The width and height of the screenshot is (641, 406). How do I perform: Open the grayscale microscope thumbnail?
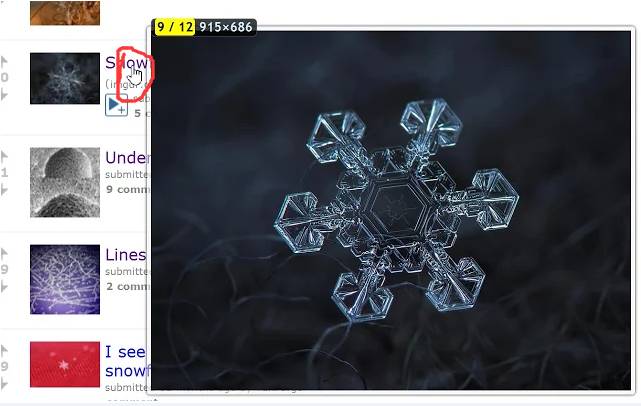[x=65, y=182]
